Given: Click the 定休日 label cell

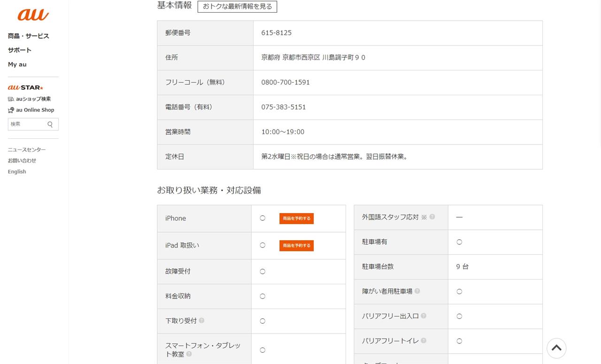Looking at the screenshot, I should pos(205,157).
